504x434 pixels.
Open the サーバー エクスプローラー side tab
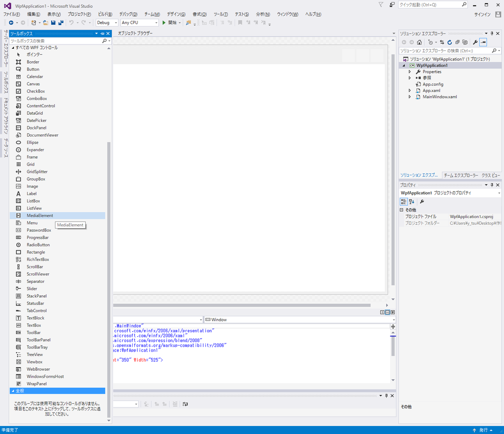(5, 48)
